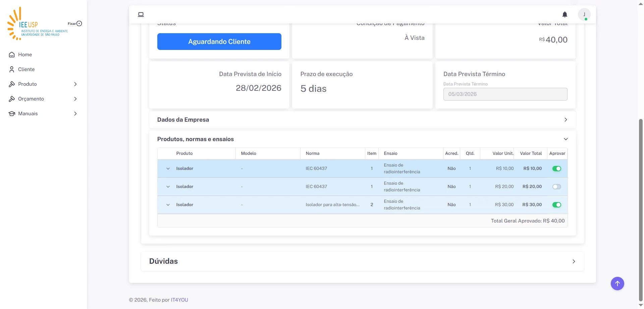This screenshot has height=309, width=644.
Task: Go to Home in the sidebar
Action: [44, 55]
